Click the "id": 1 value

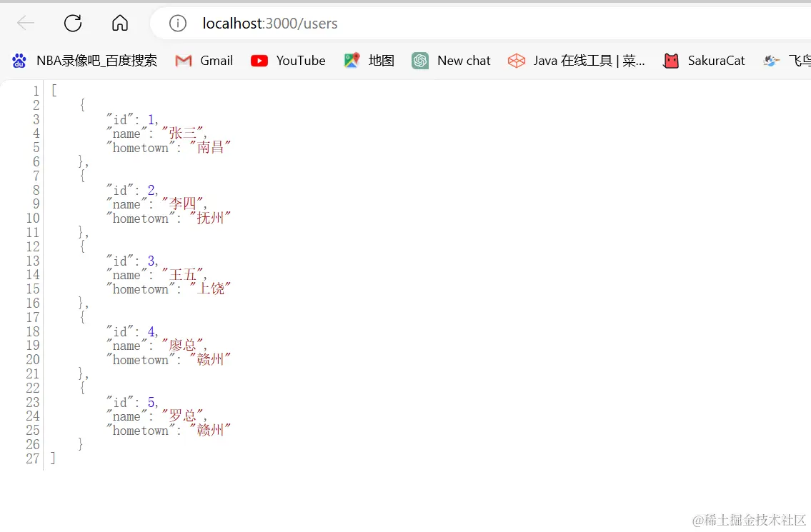point(151,119)
